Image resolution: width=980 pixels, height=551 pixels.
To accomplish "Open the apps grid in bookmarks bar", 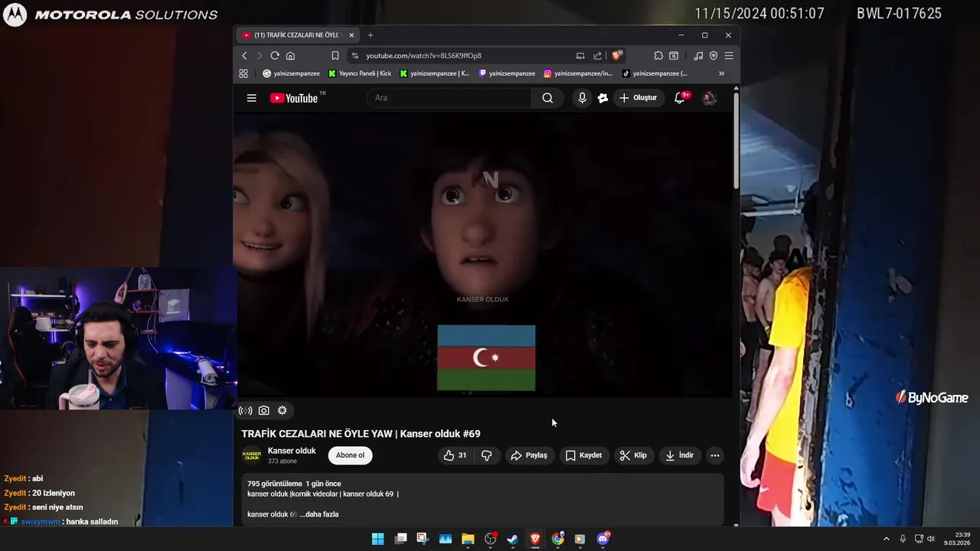I will [x=243, y=73].
